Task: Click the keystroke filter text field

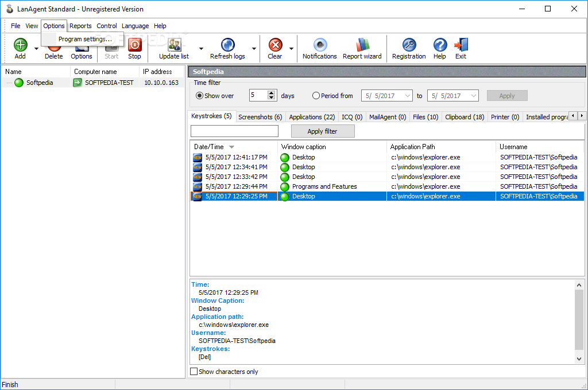Action: [234, 131]
